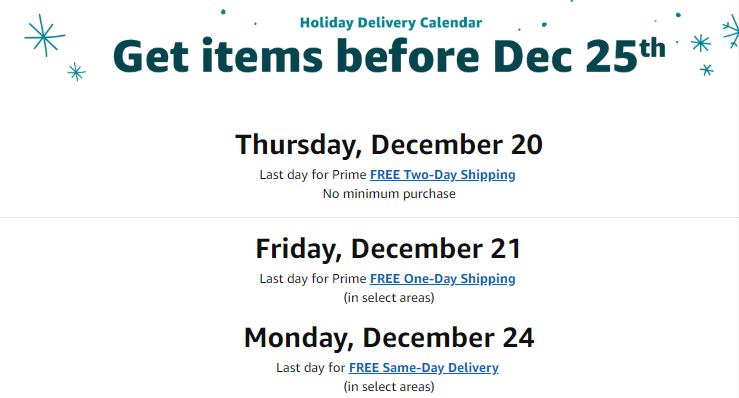Open the FREE Two-Day Shipping link

443,174
